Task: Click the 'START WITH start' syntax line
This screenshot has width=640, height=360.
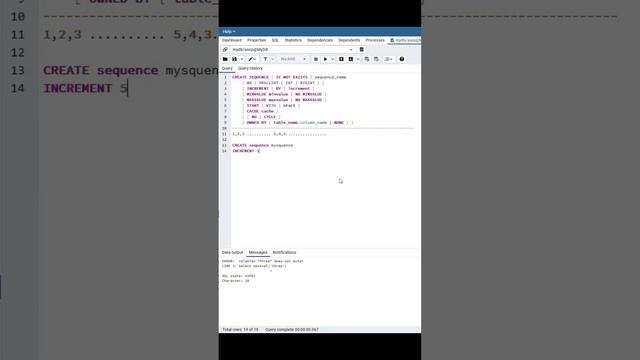Action: (x=271, y=106)
